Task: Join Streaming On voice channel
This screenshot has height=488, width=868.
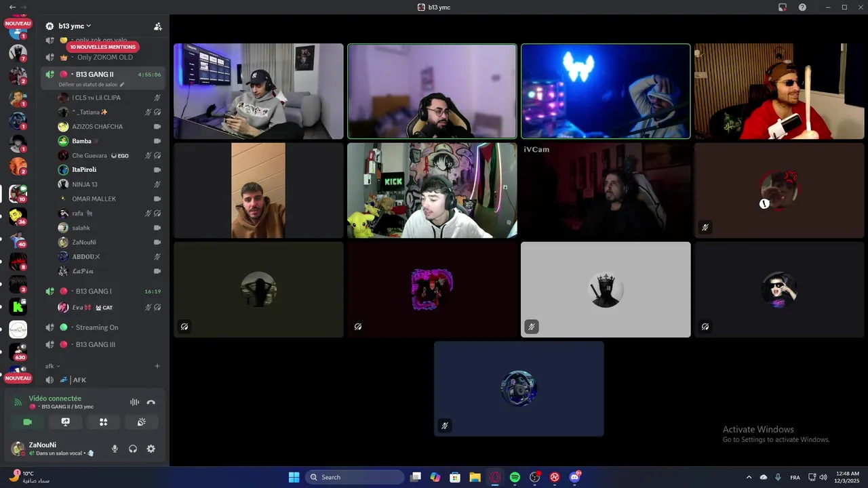Action: (x=103, y=327)
